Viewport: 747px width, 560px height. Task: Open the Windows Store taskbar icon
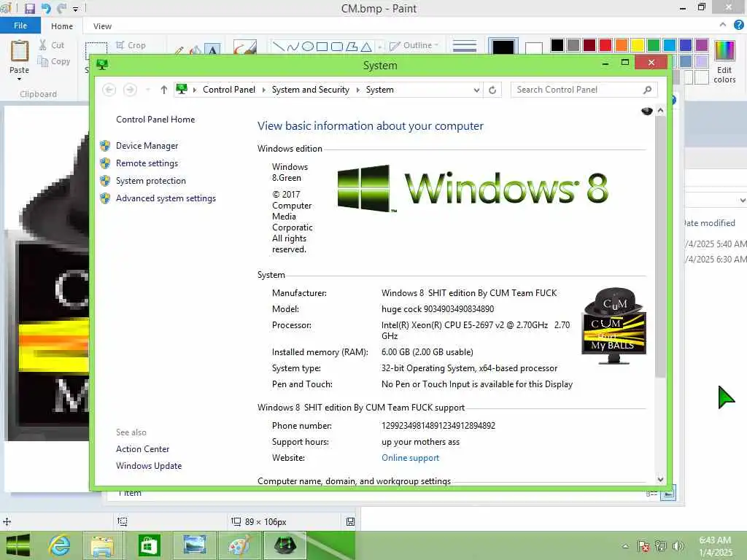click(148, 545)
